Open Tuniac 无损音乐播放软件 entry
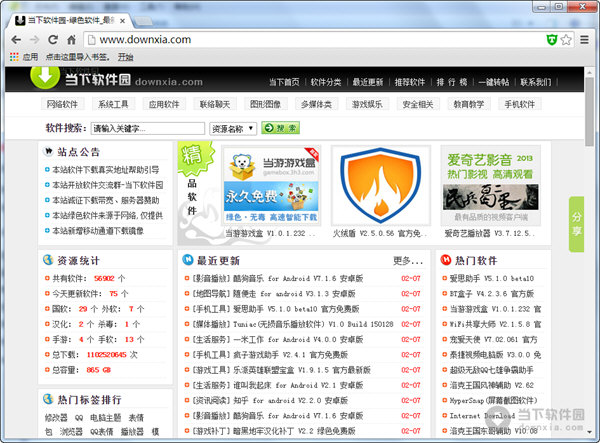This screenshot has height=443, width=600. tap(293, 324)
